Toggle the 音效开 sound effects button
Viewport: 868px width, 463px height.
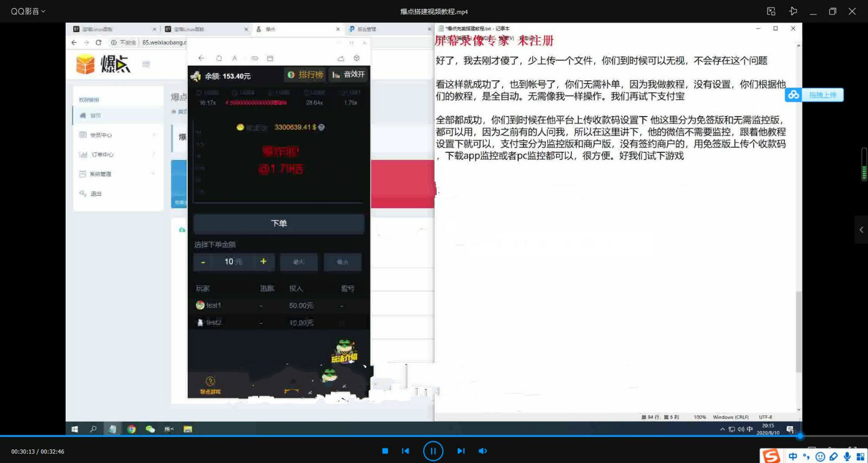point(349,75)
